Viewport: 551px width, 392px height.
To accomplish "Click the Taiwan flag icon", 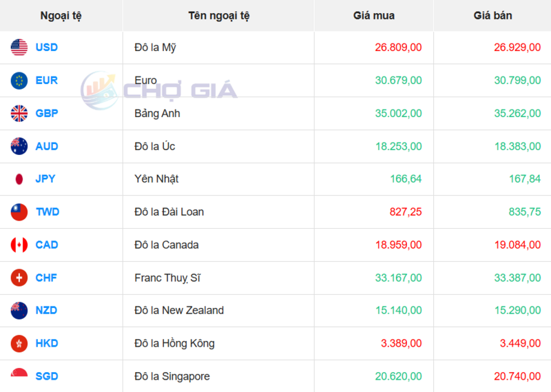I will (19, 212).
